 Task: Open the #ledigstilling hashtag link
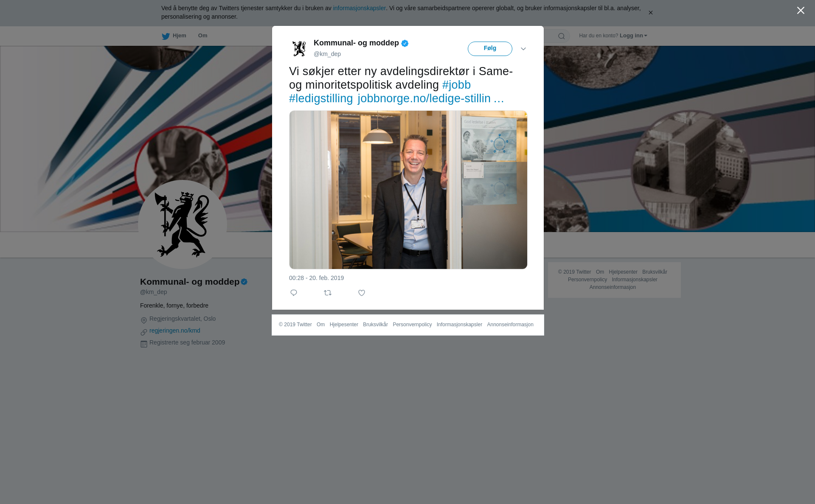tap(321, 98)
